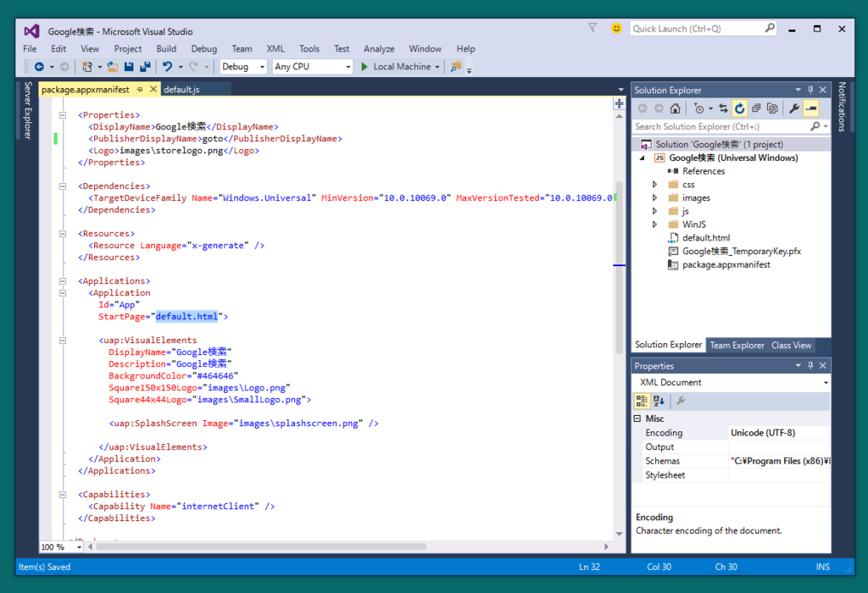Click the Schemas property row
Viewport: 868px width, 593px height.
732,461
